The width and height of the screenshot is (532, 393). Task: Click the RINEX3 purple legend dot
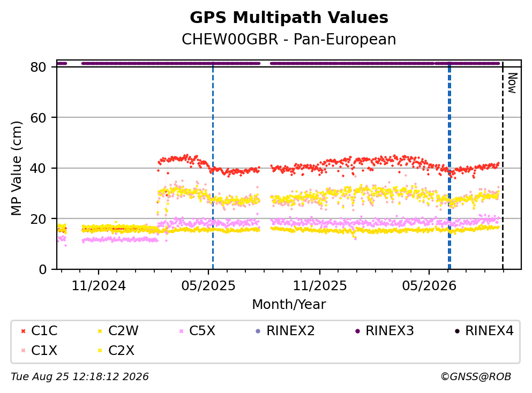(x=357, y=331)
